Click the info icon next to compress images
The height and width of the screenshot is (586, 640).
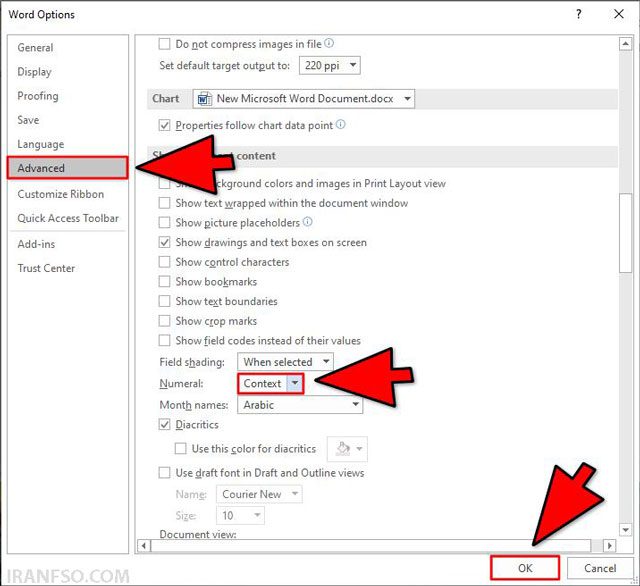click(x=329, y=43)
